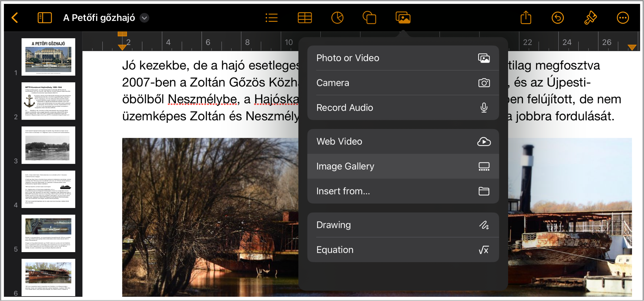Close the media insert popover via toolbar
The width and height of the screenshot is (644, 301).
[403, 18]
